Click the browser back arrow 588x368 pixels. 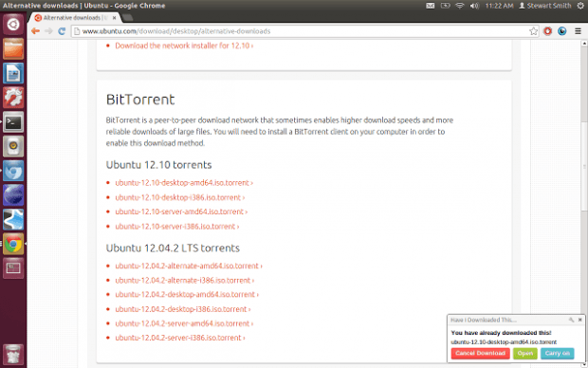coord(36,31)
